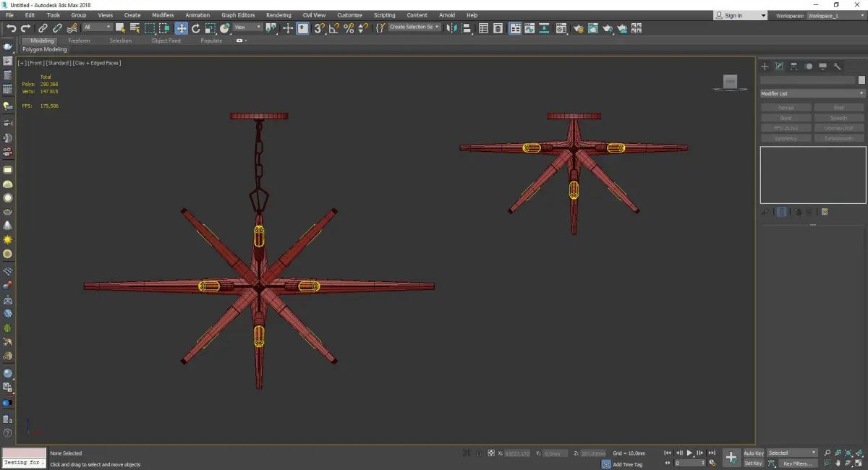Viewport: 868px width, 470px height.
Task: Click the TurboSmooth modifier button
Action: point(839,138)
